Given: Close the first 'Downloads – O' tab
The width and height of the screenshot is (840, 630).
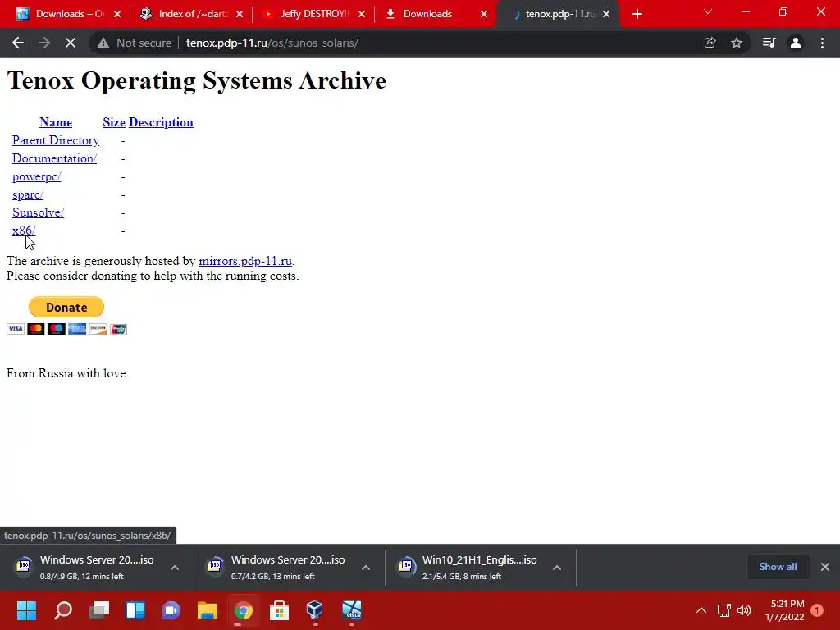Looking at the screenshot, I should (x=117, y=14).
